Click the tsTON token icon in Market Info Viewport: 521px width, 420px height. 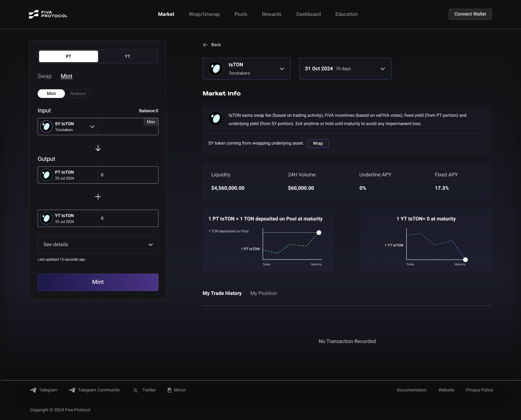tap(215, 118)
